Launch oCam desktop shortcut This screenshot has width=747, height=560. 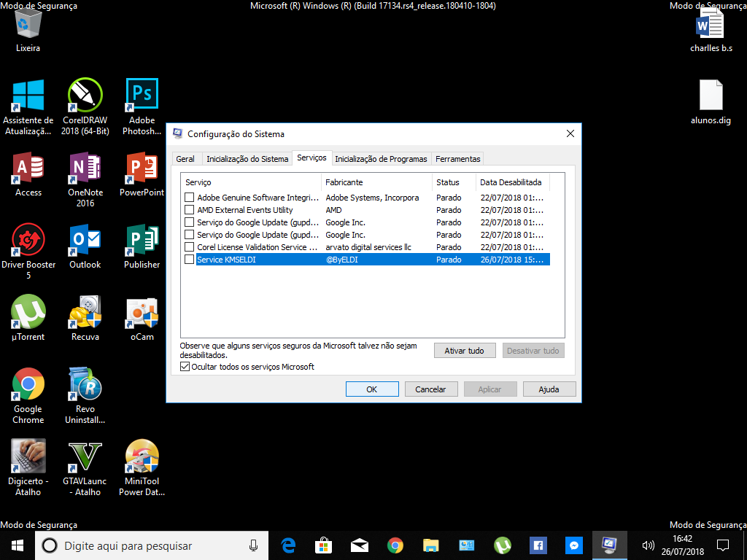click(142, 318)
